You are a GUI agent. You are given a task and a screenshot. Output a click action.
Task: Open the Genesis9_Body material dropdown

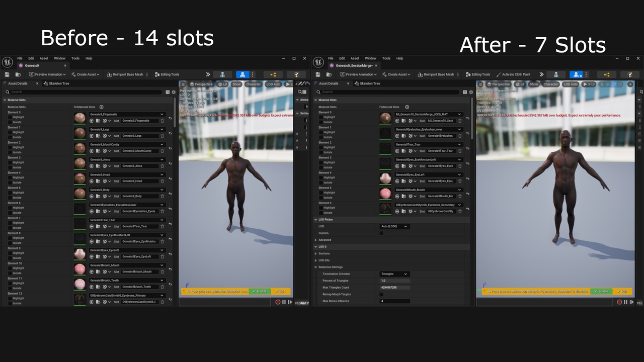point(127,190)
